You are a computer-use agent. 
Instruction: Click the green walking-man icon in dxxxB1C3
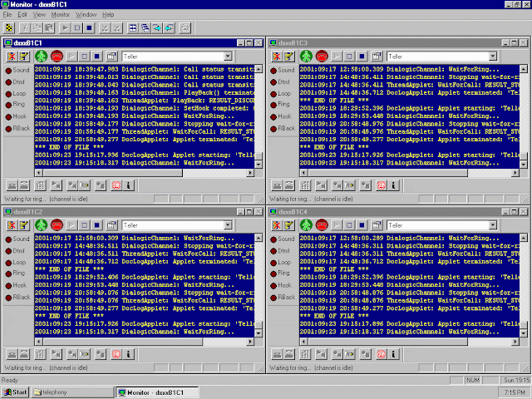pos(306,56)
